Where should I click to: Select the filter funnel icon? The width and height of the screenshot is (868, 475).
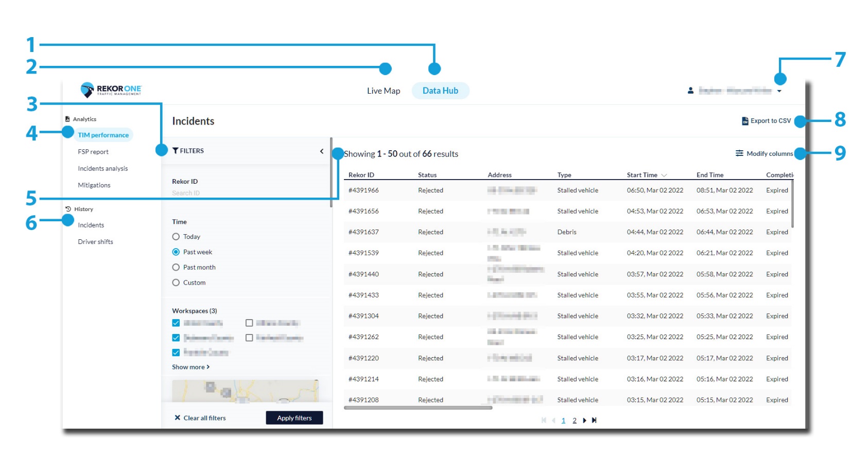coord(175,151)
